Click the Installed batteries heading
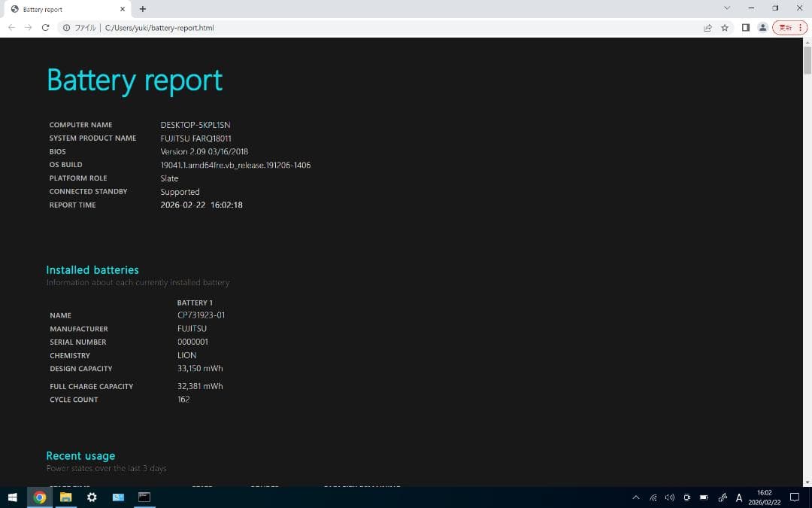 92,269
